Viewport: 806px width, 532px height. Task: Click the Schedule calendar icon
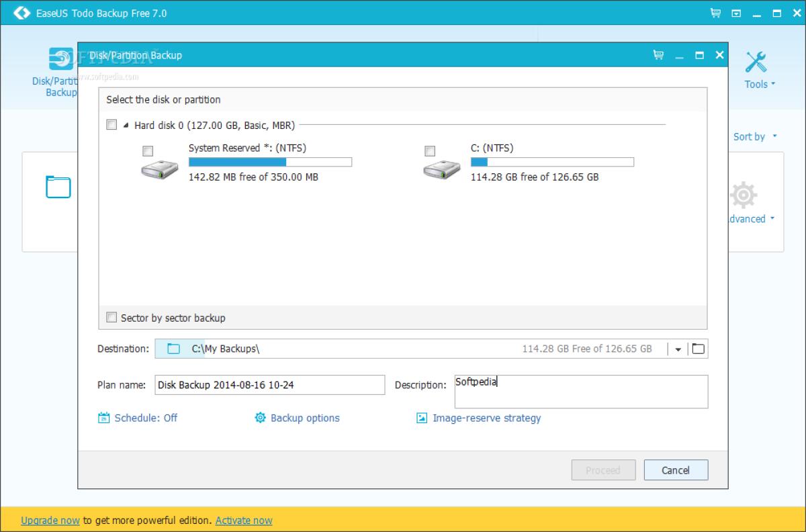104,418
